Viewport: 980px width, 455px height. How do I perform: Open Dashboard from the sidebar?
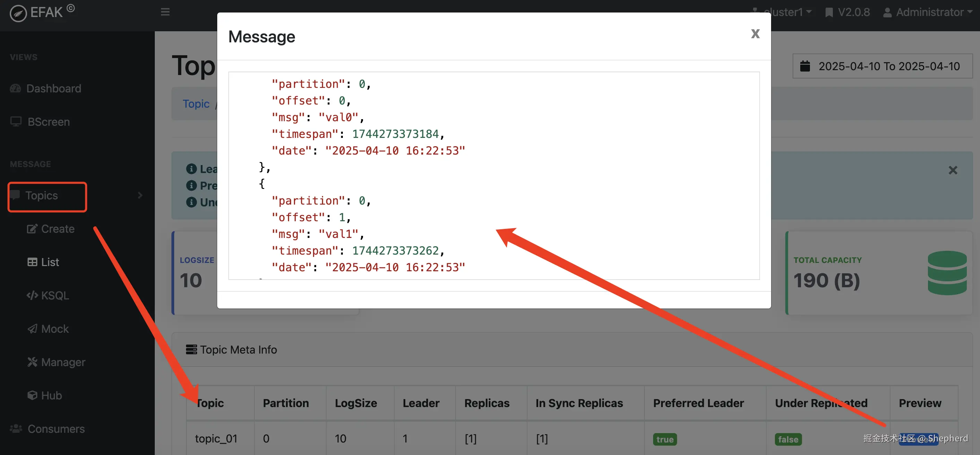tap(53, 88)
